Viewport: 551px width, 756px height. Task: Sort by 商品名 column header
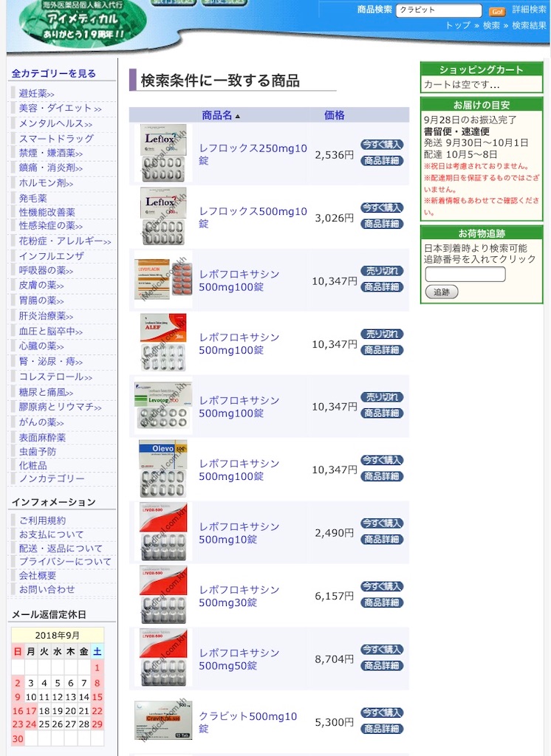[x=217, y=115]
